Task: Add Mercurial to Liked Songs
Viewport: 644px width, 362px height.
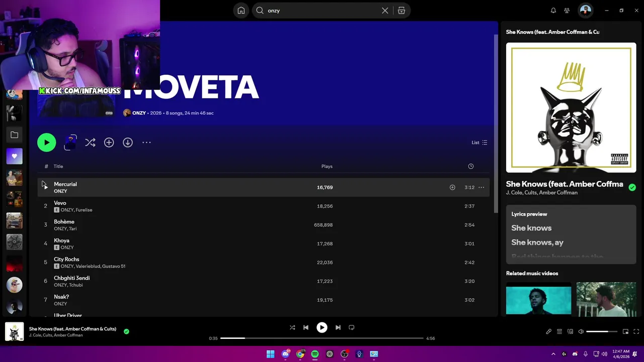Action: pos(452,188)
